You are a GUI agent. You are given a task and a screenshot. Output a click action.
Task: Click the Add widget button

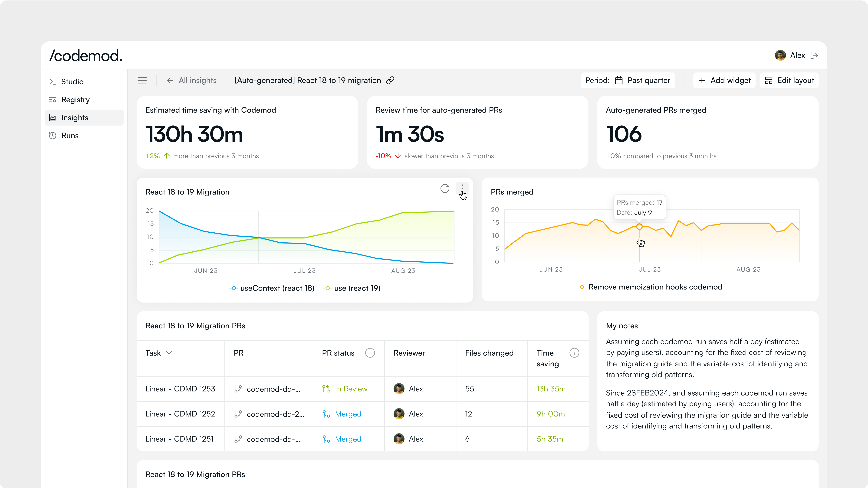(724, 81)
